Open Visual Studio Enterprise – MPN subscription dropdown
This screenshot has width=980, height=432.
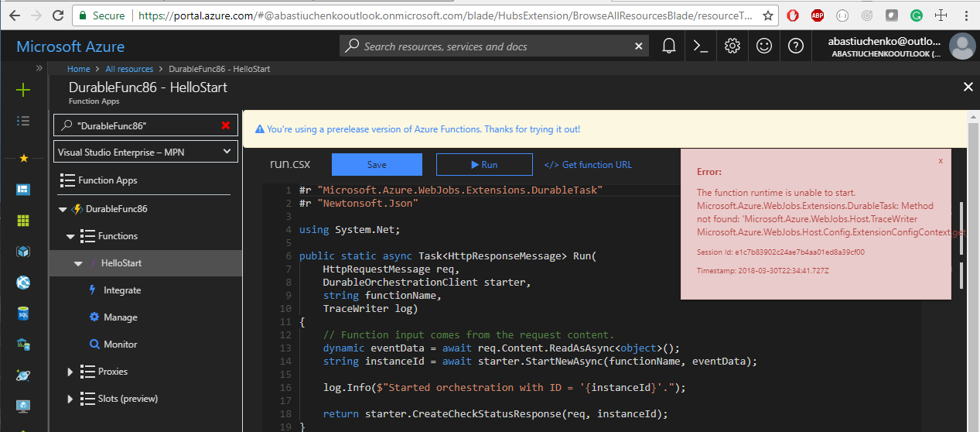[x=145, y=152]
